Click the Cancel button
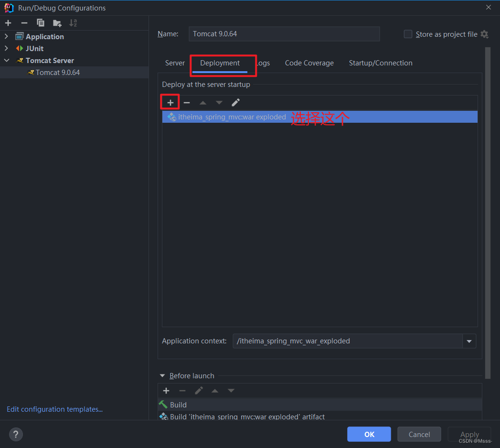 419,434
